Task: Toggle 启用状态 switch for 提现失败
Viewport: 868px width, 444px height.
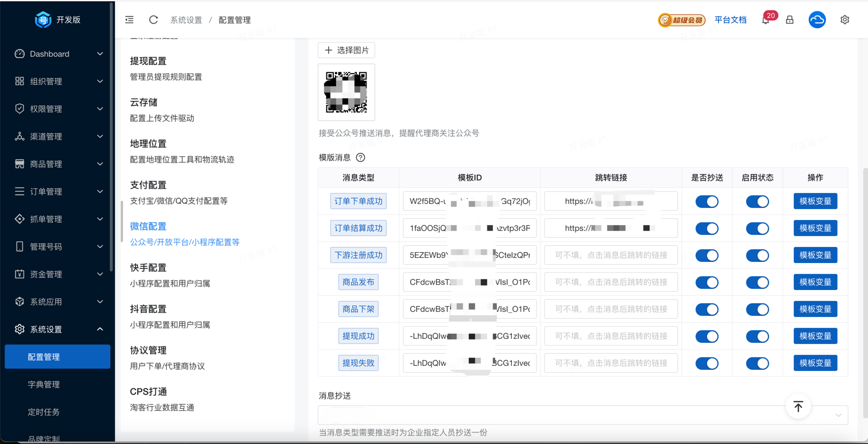Action: coord(757,364)
